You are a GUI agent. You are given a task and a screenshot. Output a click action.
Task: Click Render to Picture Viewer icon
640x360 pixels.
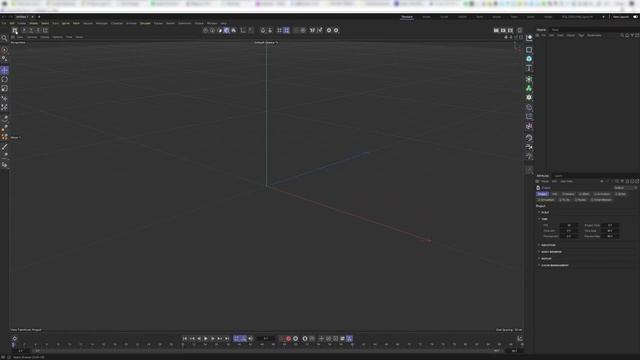click(x=503, y=30)
